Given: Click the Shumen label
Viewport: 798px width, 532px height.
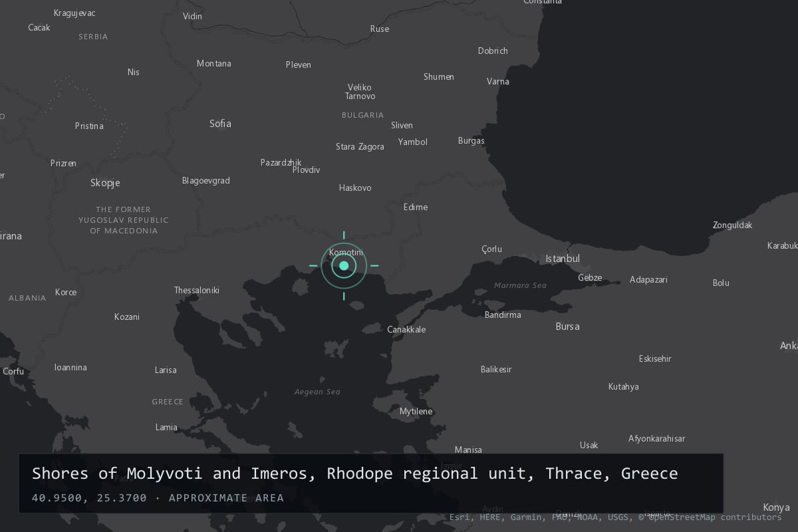Looking at the screenshot, I should click(x=439, y=77).
